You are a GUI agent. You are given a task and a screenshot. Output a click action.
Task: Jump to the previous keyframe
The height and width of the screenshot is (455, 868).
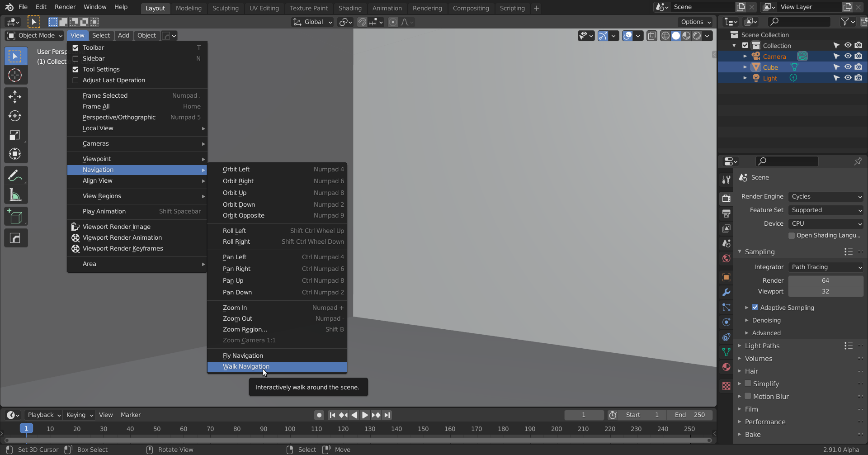pyautogui.click(x=343, y=415)
